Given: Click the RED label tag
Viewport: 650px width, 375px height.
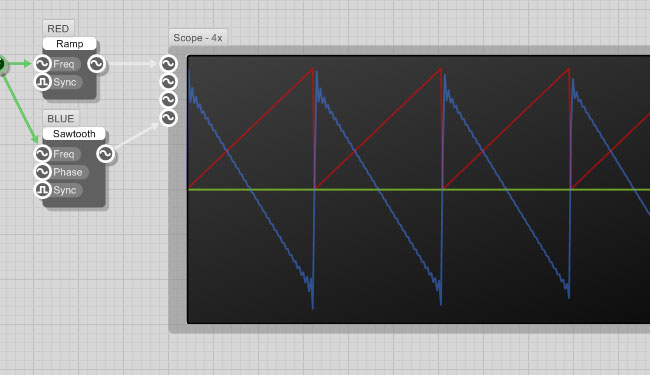Looking at the screenshot, I should point(58,29).
